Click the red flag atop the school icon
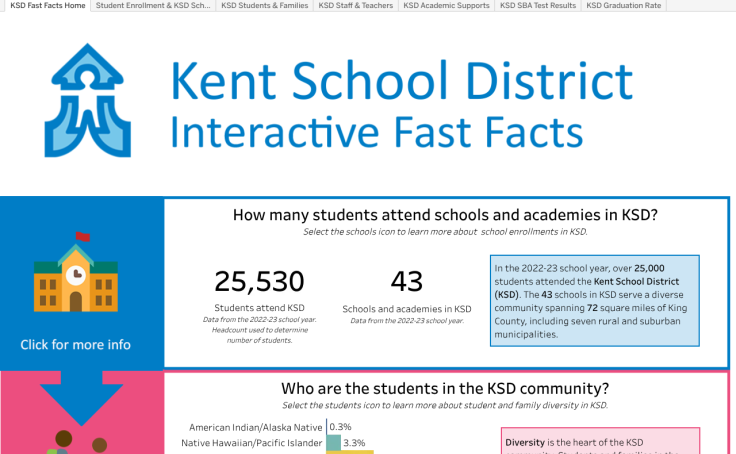Viewport: 736px width, 454px height. click(x=83, y=236)
